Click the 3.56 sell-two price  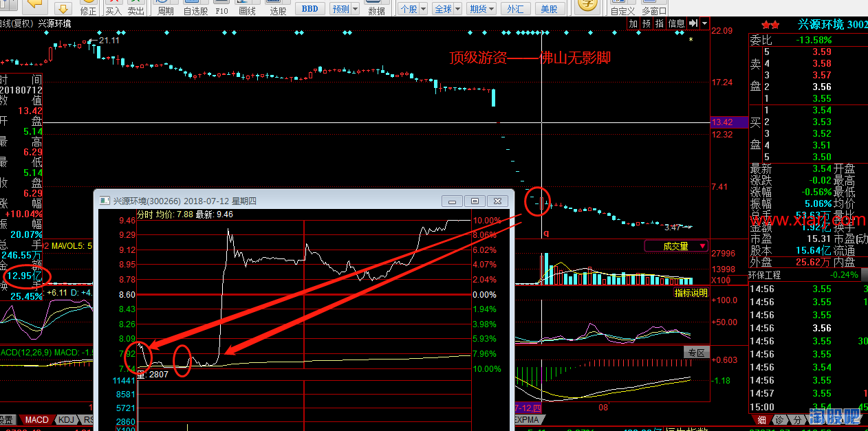point(821,87)
